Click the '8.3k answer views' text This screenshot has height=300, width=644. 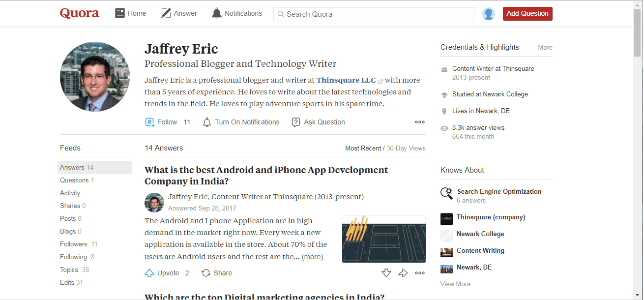[x=478, y=128]
